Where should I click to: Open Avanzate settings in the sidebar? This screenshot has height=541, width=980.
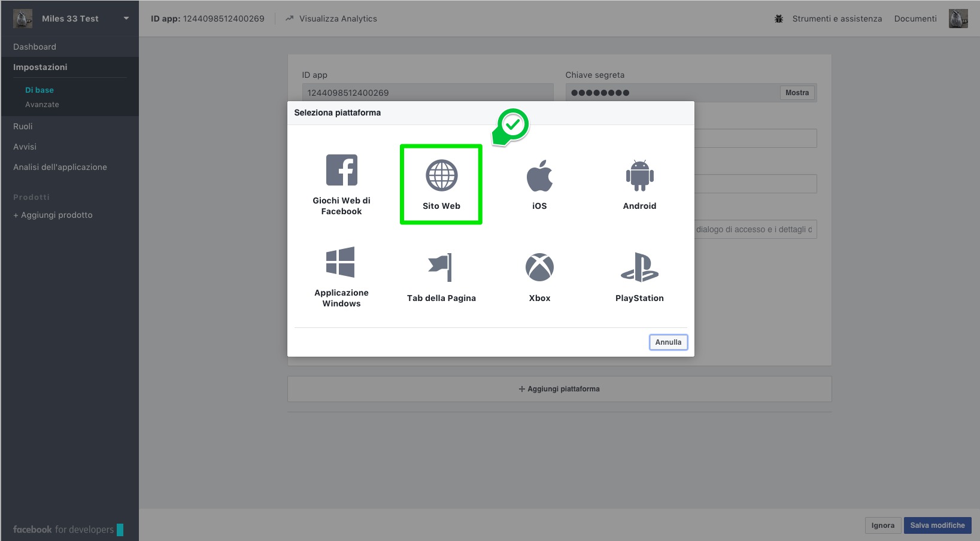42,105
